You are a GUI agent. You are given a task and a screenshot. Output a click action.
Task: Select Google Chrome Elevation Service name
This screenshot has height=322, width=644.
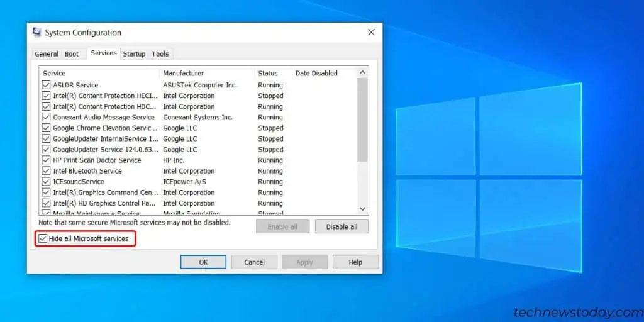tap(105, 128)
